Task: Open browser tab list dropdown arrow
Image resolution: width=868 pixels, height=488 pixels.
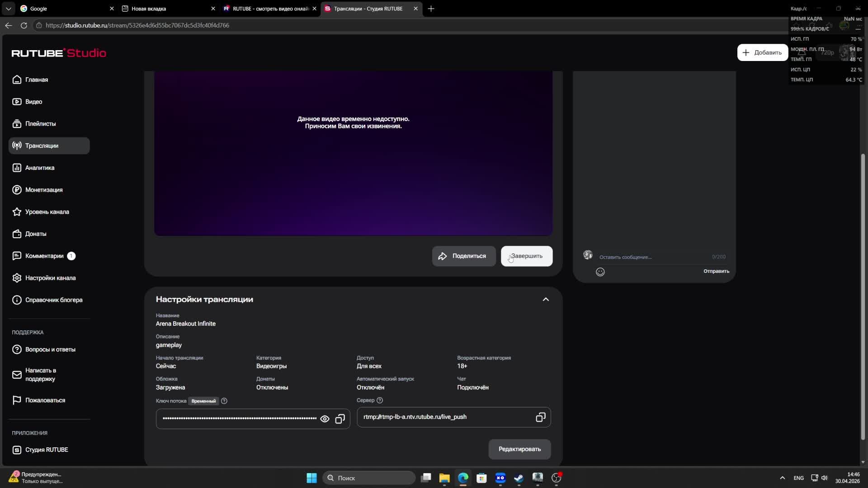Action: click(8, 9)
